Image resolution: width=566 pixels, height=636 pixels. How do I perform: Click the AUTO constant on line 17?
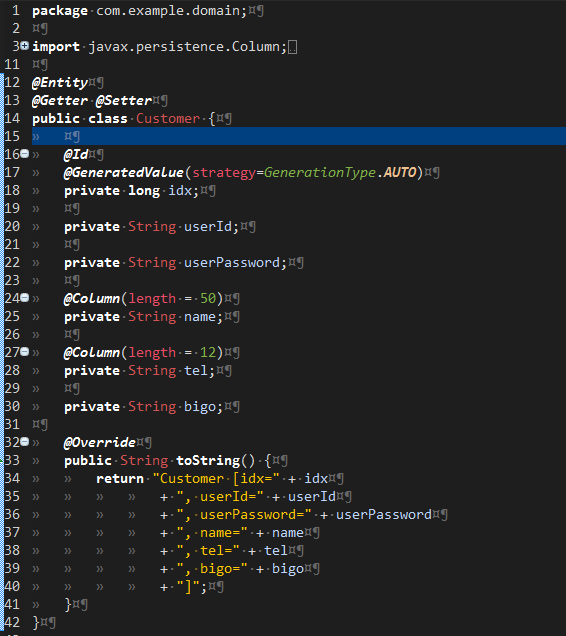pos(400,172)
